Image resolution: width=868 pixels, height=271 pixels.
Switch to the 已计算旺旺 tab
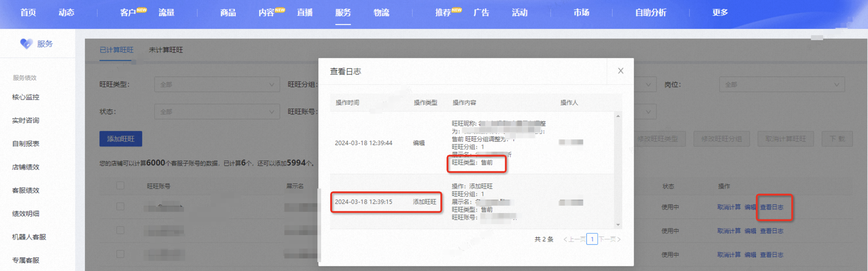117,50
